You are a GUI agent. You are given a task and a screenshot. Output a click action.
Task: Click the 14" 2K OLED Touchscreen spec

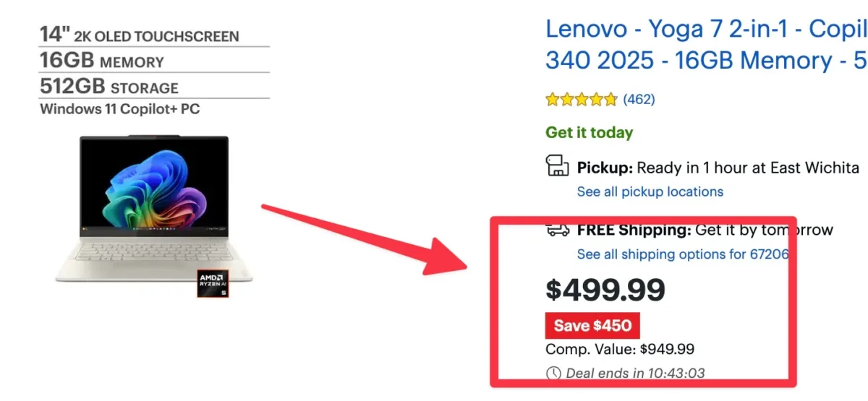tap(140, 35)
